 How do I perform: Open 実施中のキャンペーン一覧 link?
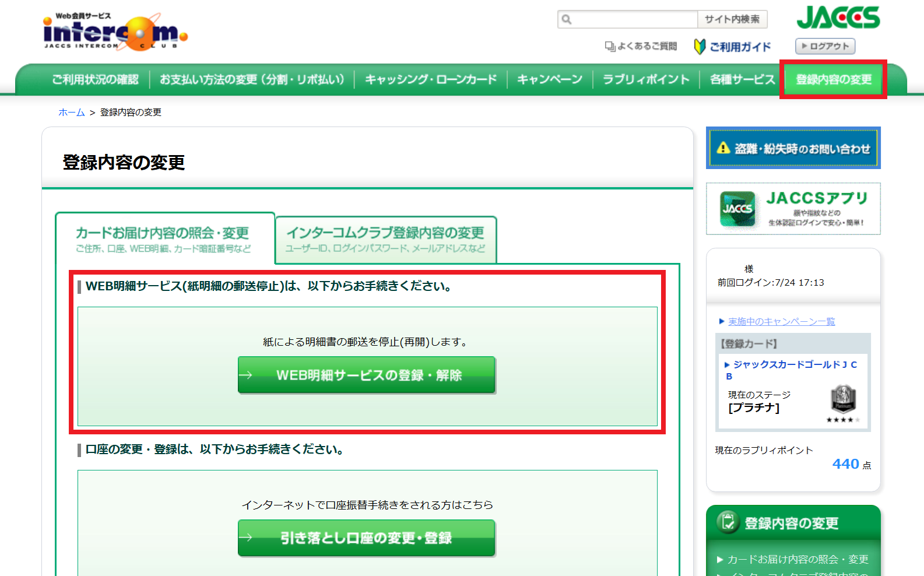tap(781, 322)
